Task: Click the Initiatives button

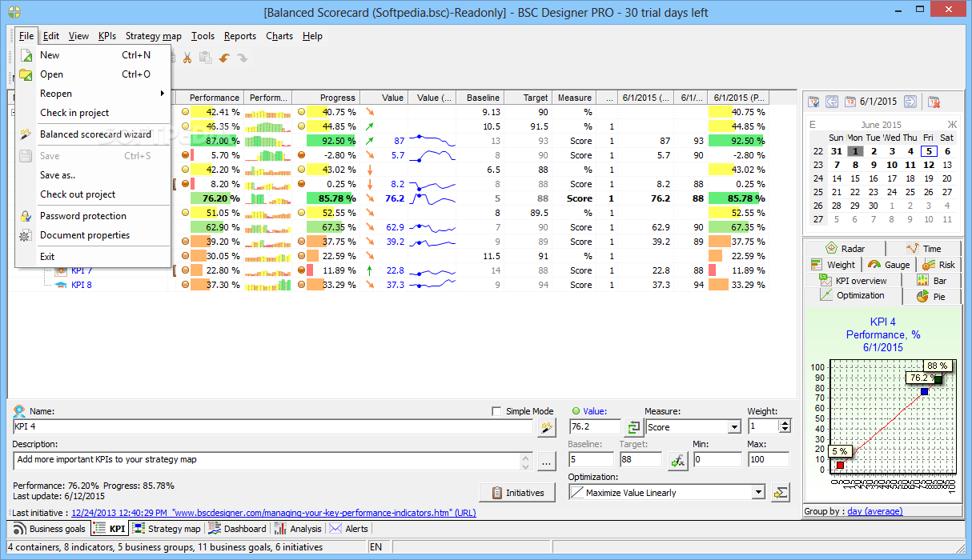Action: click(517, 493)
